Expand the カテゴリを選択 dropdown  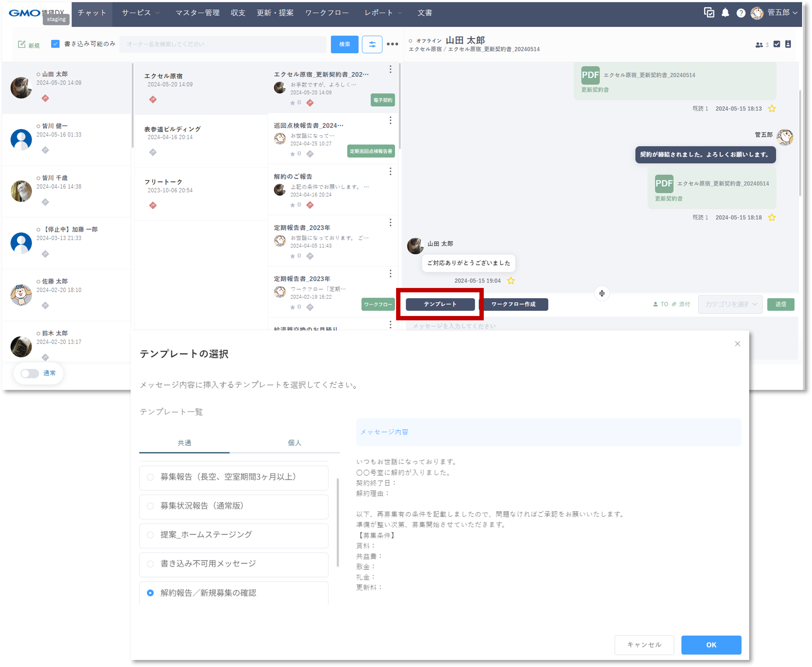[x=730, y=304]
